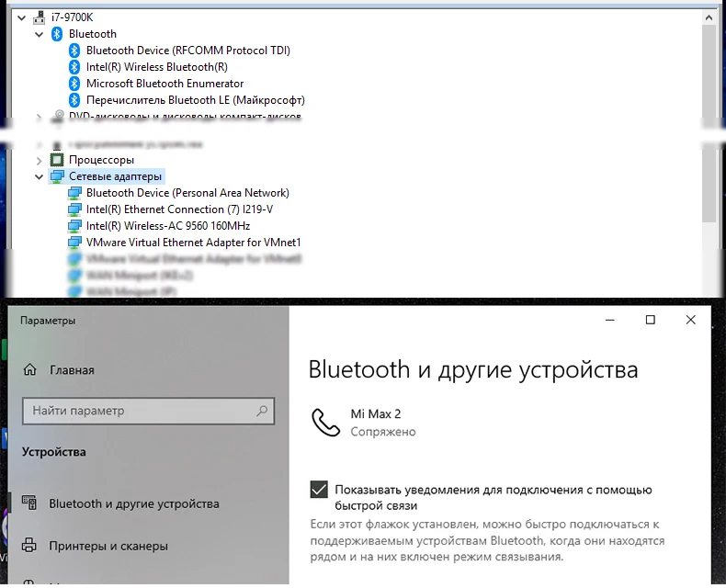Click the Microsoft Bluetooth Enumerator icon
The width and height of the screenshot is (726, 588).
[x=74, y=84]
